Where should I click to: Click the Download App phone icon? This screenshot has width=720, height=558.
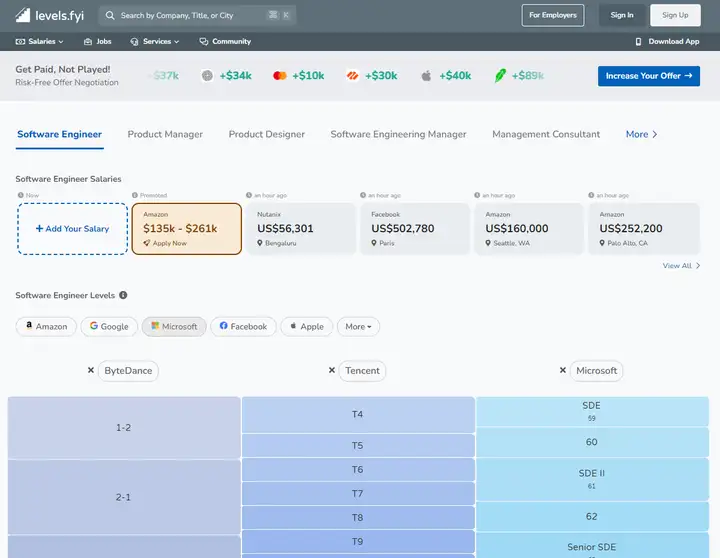638,41
